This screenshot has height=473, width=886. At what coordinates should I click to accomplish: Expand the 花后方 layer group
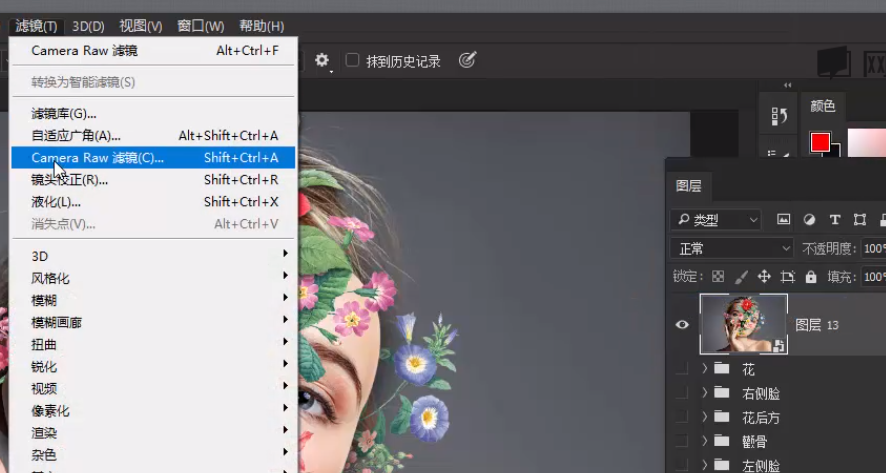705,416
